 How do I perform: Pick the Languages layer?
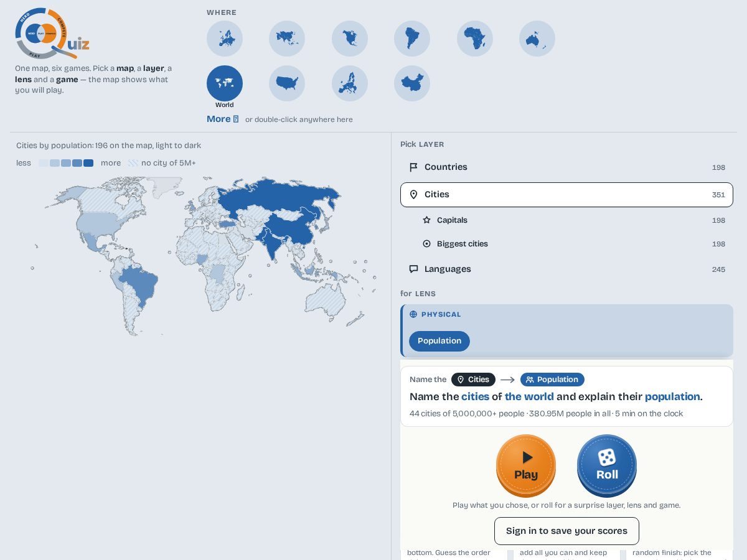tap(566, 269)
